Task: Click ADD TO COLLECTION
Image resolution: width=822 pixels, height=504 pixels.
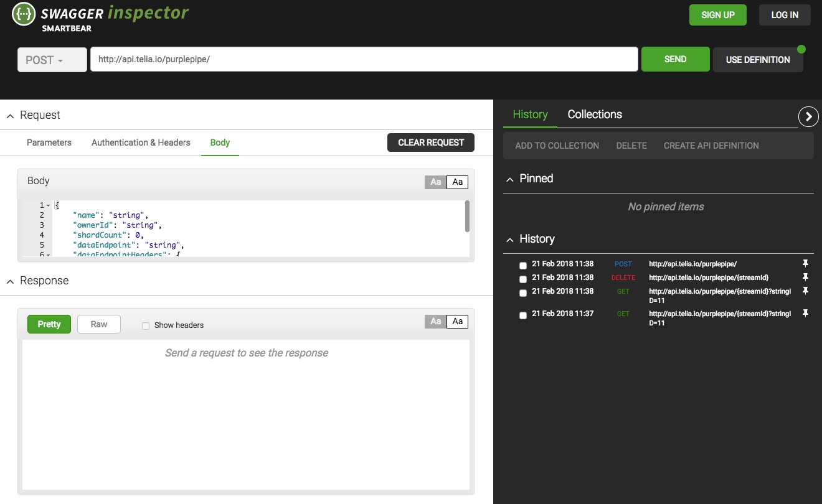Action: 557,146
